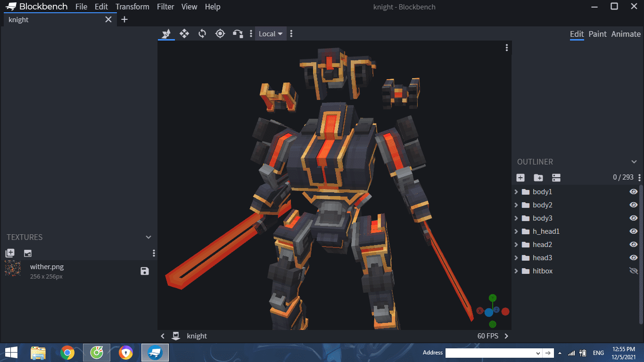Click the wither.png texture thumbnail
Image resolution: width=644 pixels, height=362 pixels.
13,269
